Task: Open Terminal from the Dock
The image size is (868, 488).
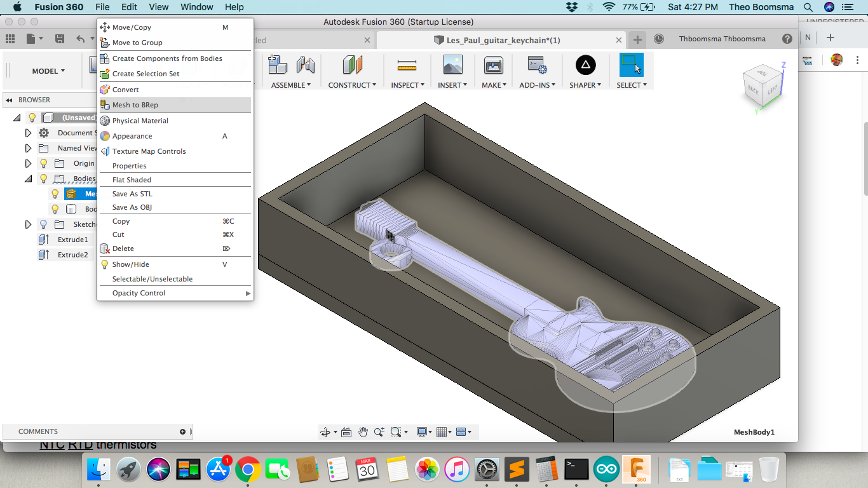Action: [x=577, y=470]
